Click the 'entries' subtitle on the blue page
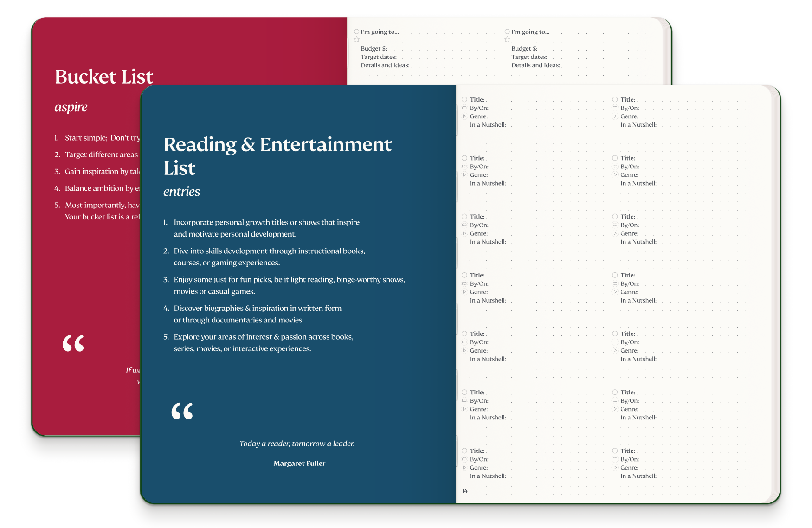The width and height of the screenshot is (812, 528). 181,192
